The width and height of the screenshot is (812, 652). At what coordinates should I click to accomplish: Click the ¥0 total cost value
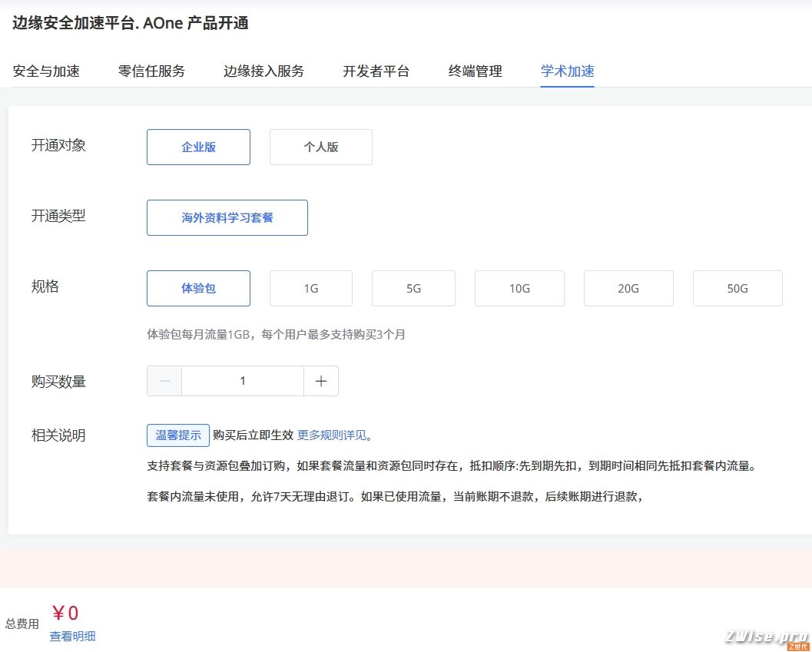coord(65,613)
